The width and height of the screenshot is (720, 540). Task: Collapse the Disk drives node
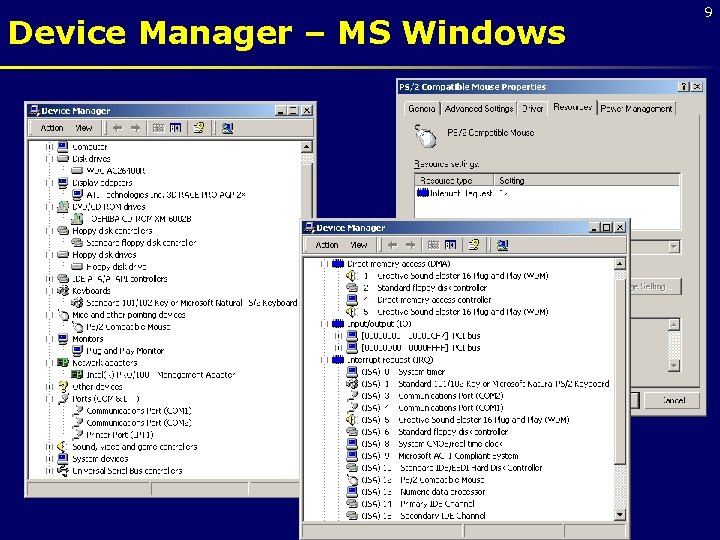49,159
